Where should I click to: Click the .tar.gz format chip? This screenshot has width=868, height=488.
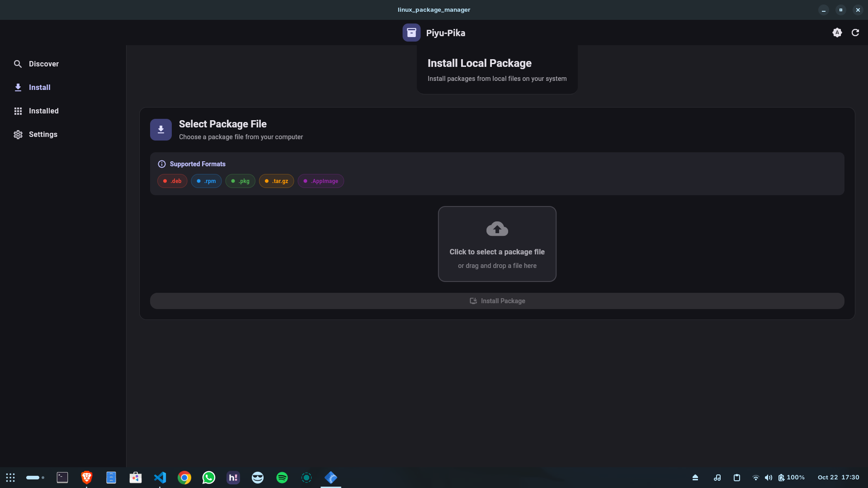(276, 181)
